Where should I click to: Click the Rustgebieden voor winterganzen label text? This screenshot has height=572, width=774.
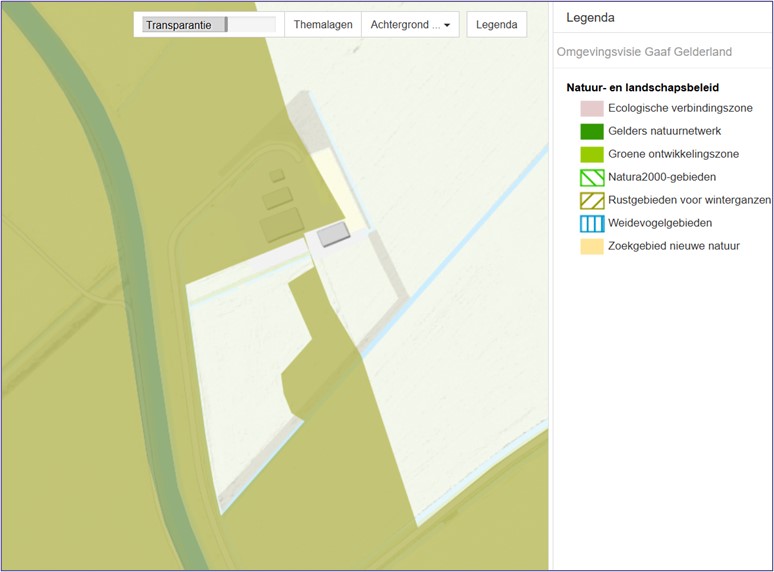pos(689,200)
